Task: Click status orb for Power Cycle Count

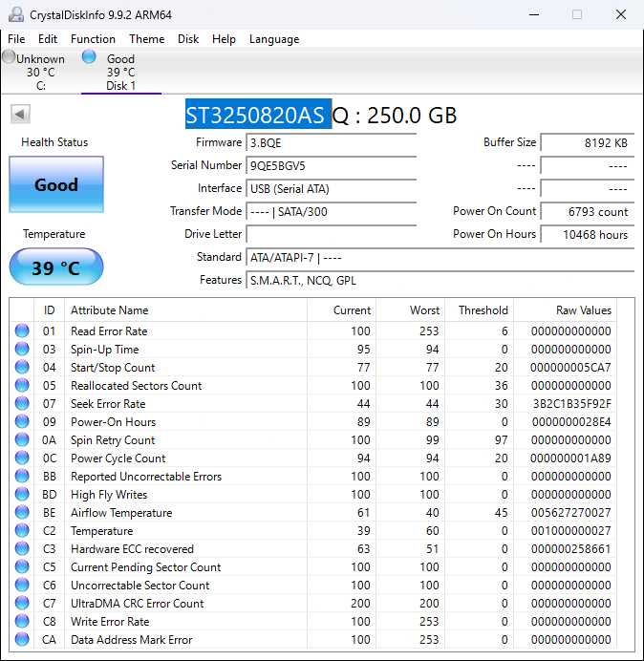Action: 22,458
